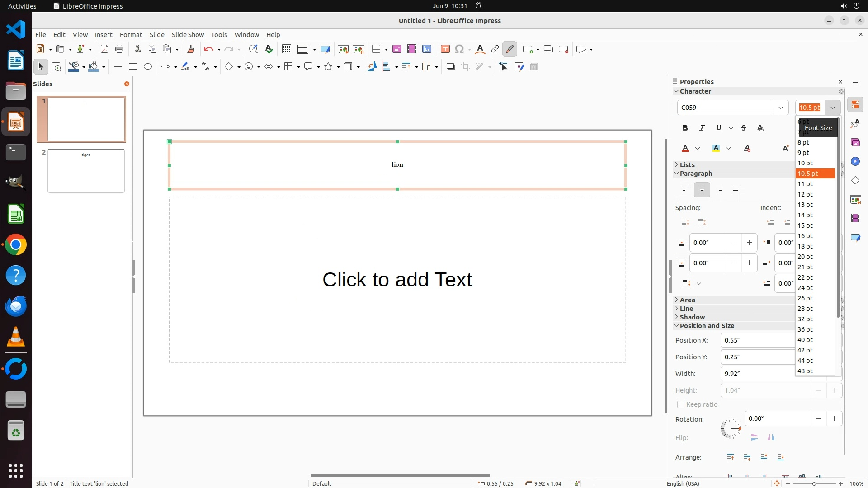Open the Slide Show menu
The image size is (868, 488).
[x=188, y=34]
